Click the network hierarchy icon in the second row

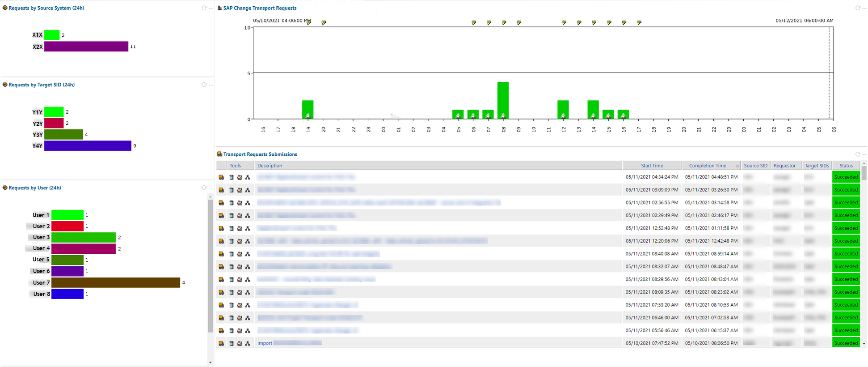tap(248, 190)
